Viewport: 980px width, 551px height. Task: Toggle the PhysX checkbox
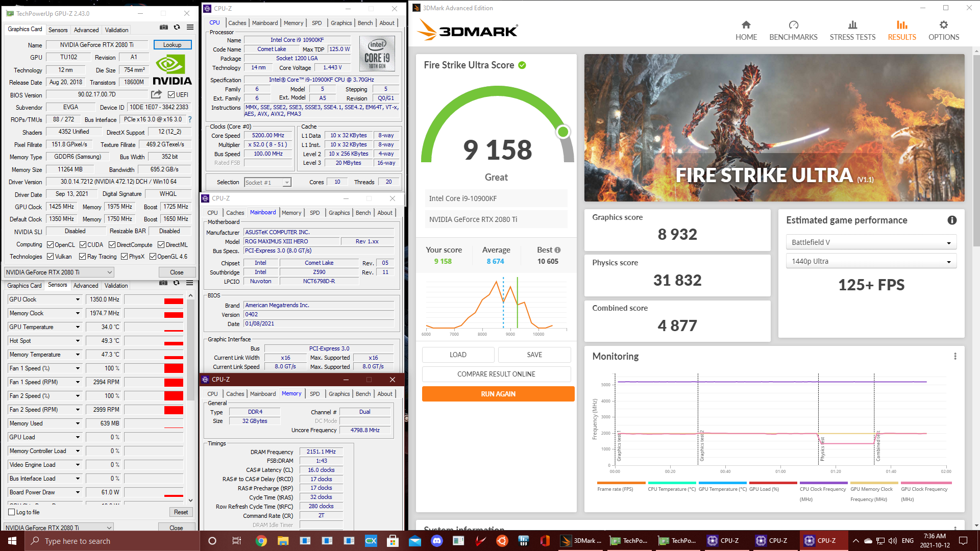[x=124, y=257]
